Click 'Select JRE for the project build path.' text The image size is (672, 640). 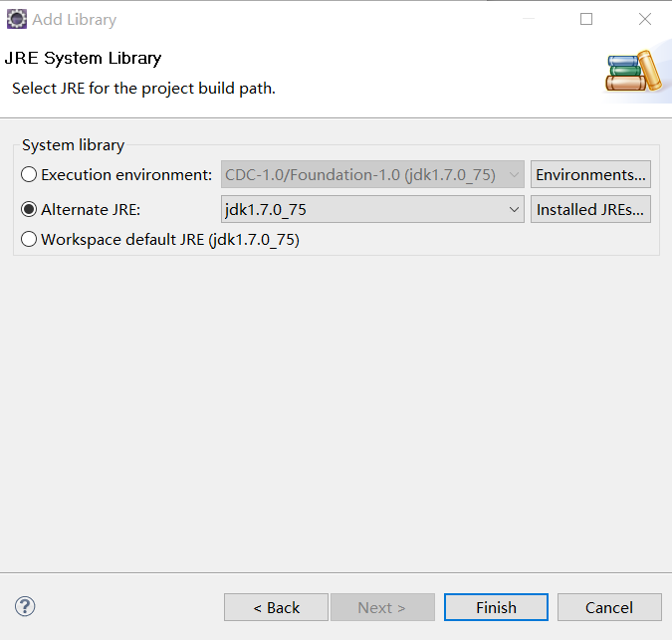click(143, 89)
